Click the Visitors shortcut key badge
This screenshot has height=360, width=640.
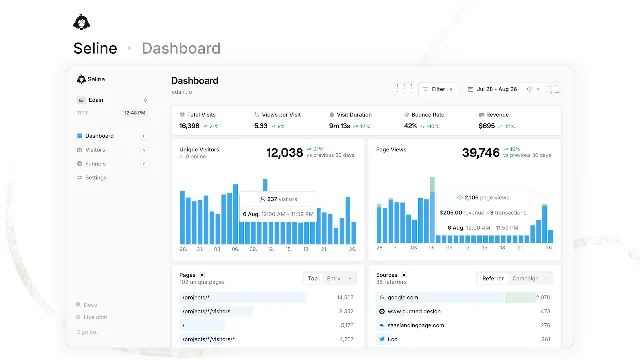point(144,150)
